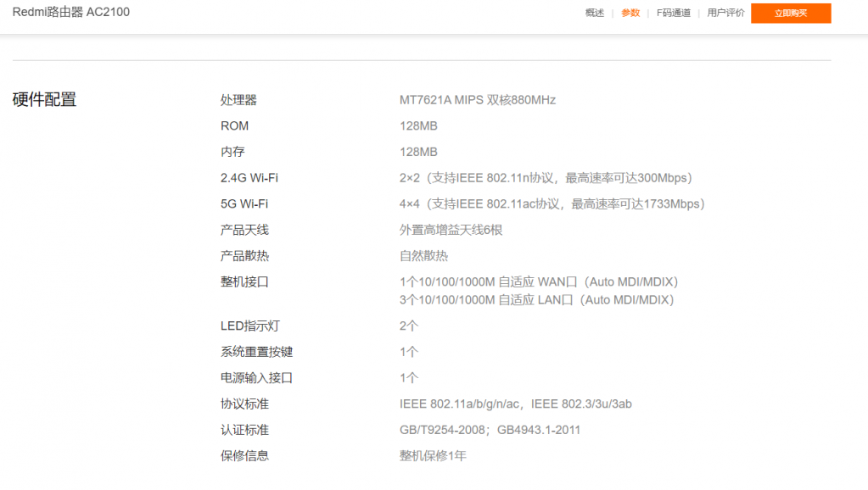Click the 2.4G Wi-Fi label
868x490 pixels.
(x=249, y=178)
